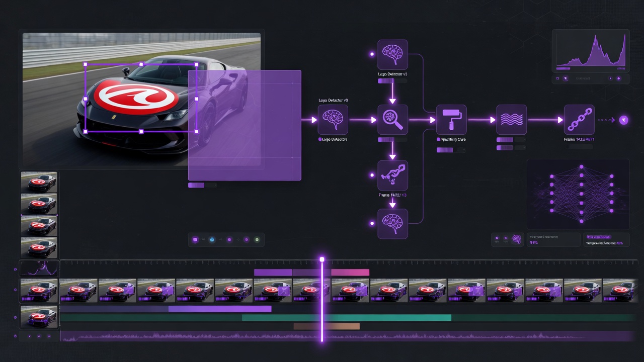Select the fourth thumbnail in the frame column
644x362 pixels.
coord(39,248)
